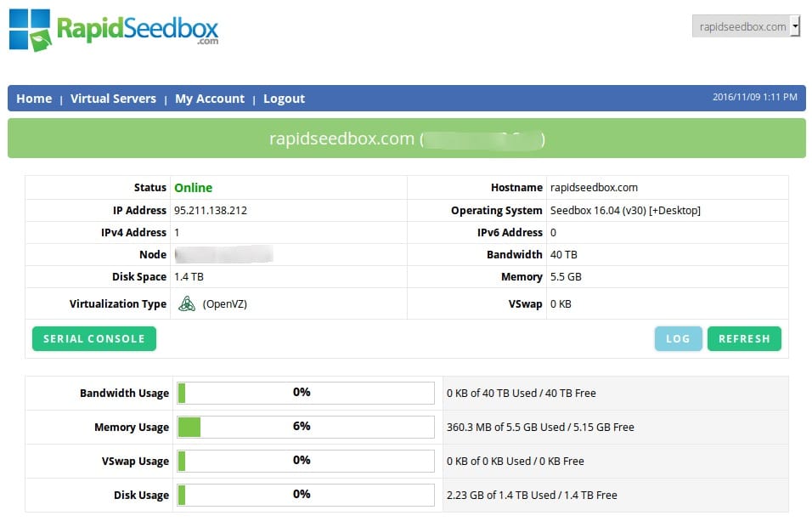Click the Bandwidth Usage progress bar
Image resolution: width=812 pixels, height=527 pixels.
point(306,393)
